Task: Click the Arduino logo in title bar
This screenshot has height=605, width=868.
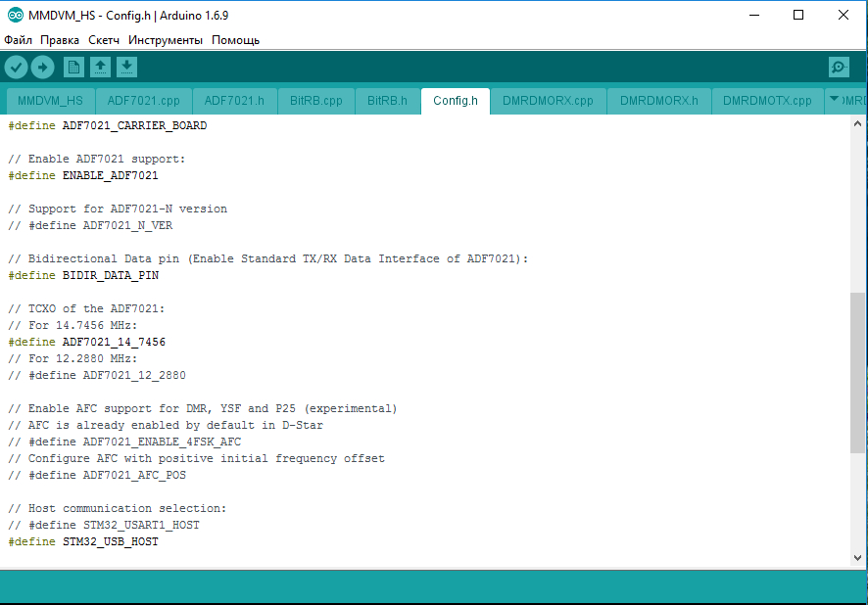Action: [x=15, y=16]
